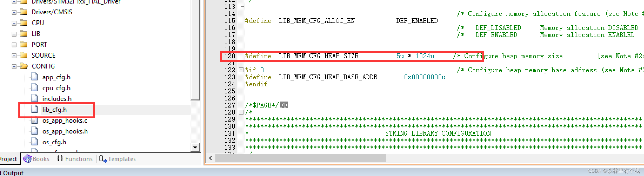Select the CPU folder icon
644x176 pixels.
[x=24, y=23]
